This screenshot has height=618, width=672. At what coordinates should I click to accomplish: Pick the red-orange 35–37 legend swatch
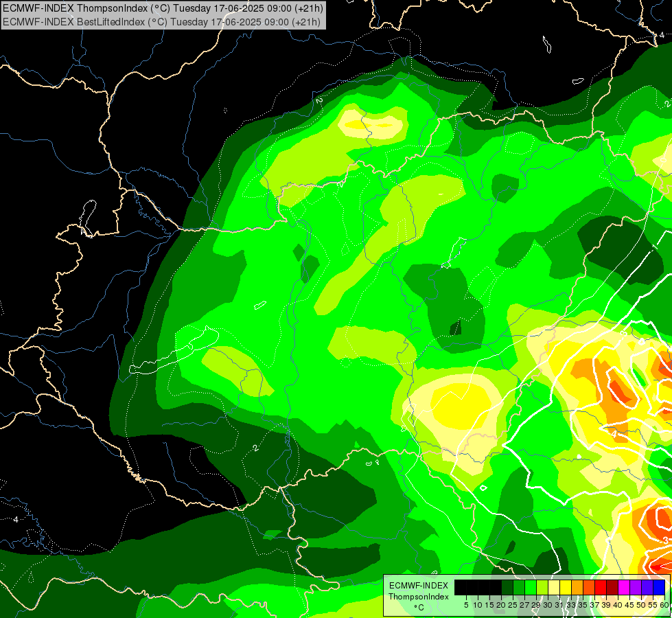589,588
